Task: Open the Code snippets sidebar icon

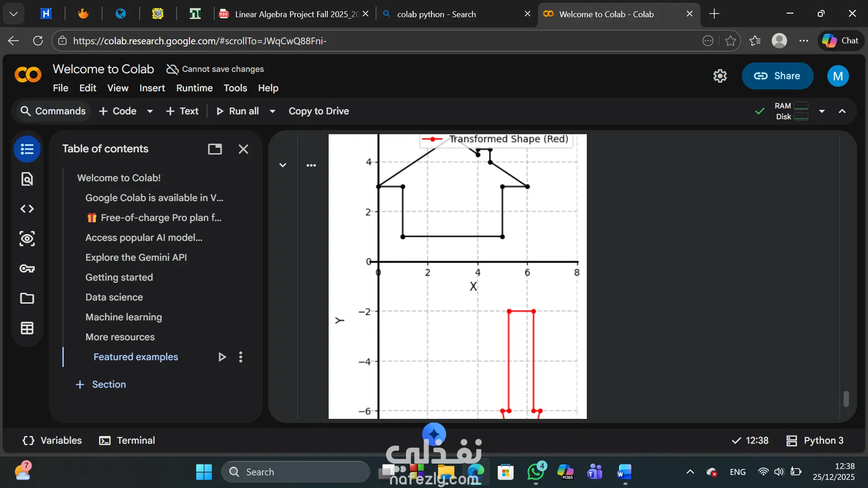Action: [27, 209]
